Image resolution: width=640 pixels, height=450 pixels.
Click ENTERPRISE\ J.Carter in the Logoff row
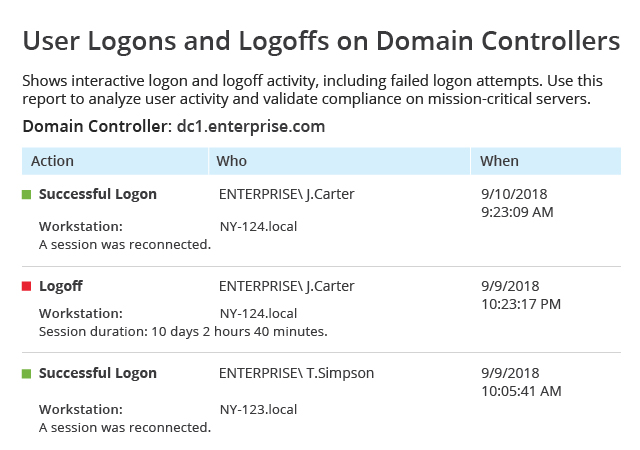[x=287, y=286]
